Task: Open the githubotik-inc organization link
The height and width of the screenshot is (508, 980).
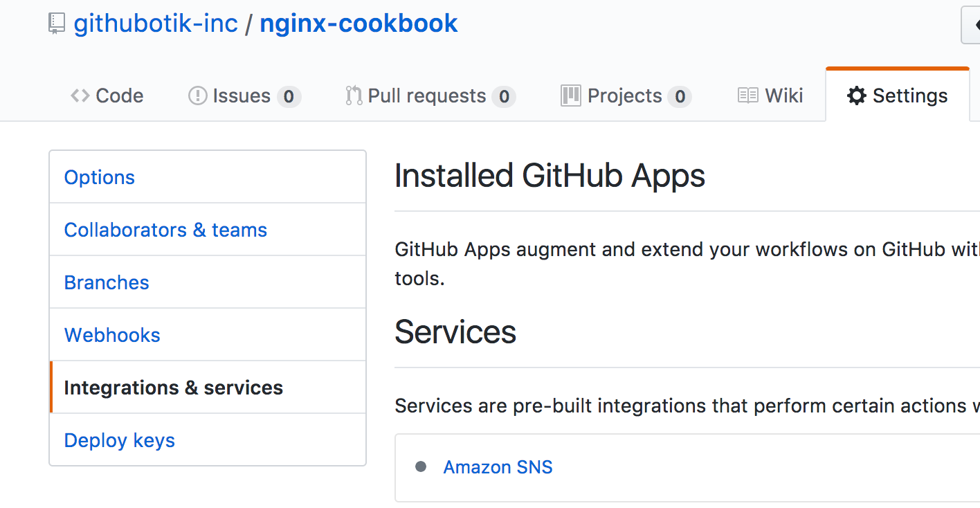Action: pos(156,24)
